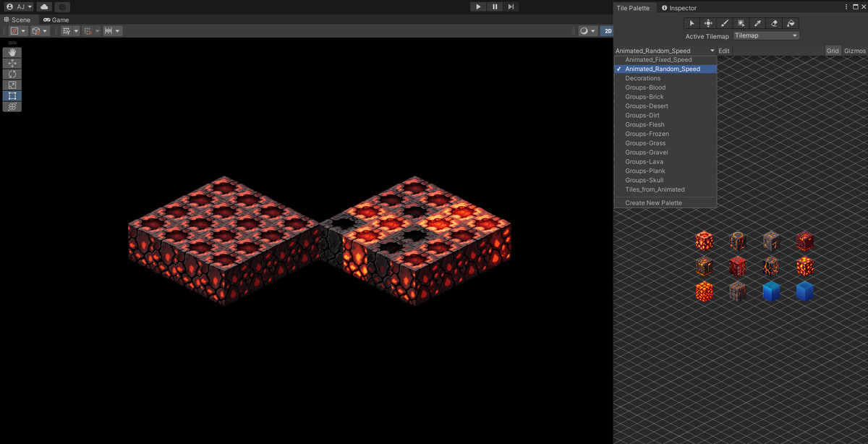The width and height of the screenshot is (868, 444).
Task: Open the scene grid visibility dropdown arrow
Action: coord(75,30)
